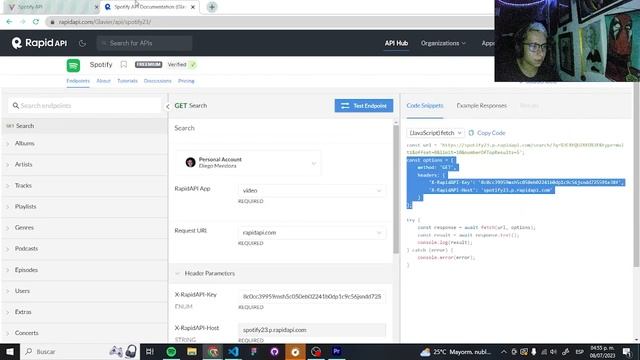
Task: Click the taskbar clock
Action: pyautogui.click(x=602, y=351)
